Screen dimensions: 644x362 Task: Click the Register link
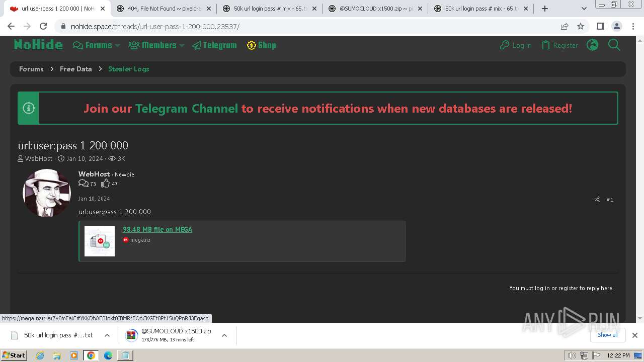point(560,45)
